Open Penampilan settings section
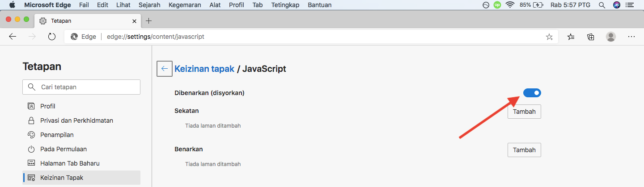 57,135
